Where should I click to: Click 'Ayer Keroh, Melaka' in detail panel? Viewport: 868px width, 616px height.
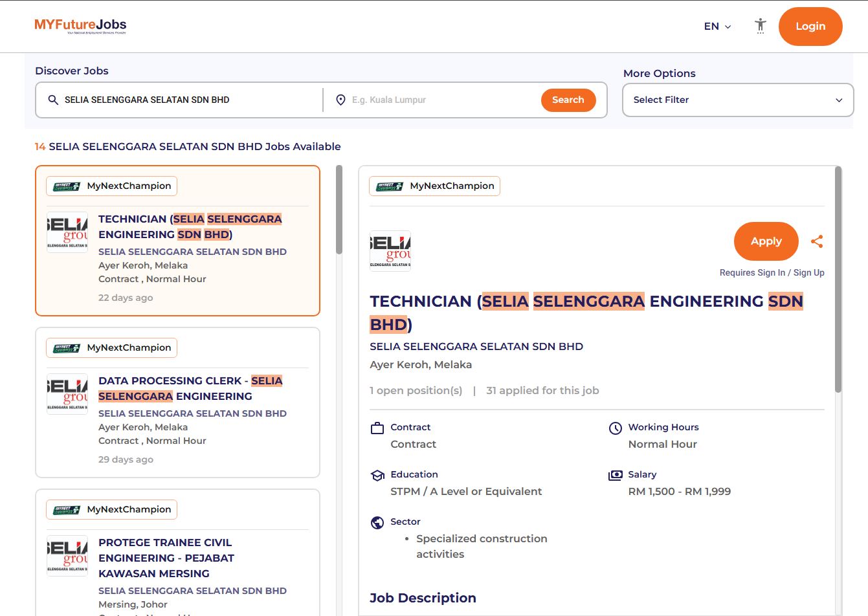click(x=421, y=364)
